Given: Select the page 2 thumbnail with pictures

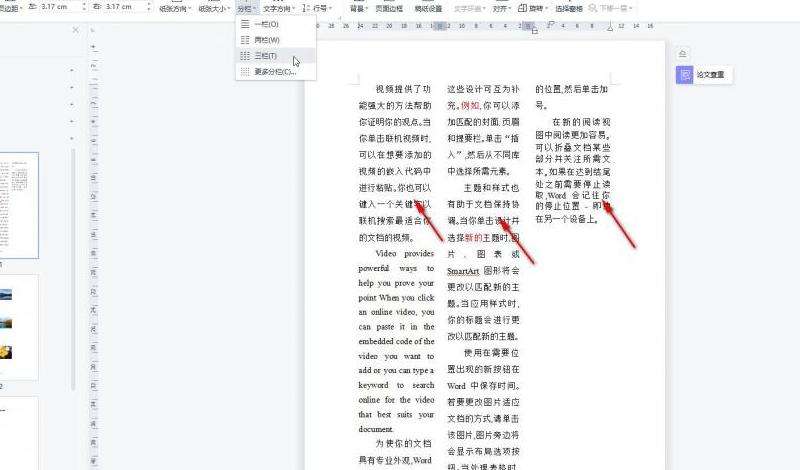Looking at the screenshot, I should 18,327.
